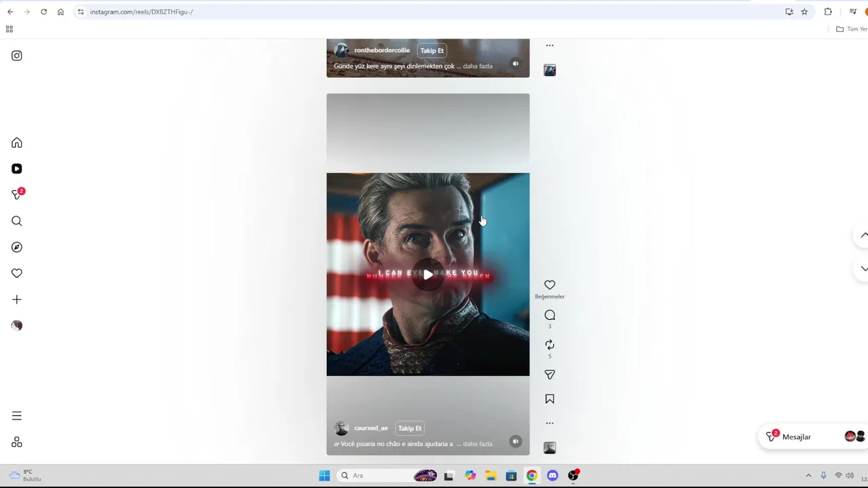The image size is (868, 488).
Task: Go to previous reel with up chevron
Action: (x=863, y=235)
